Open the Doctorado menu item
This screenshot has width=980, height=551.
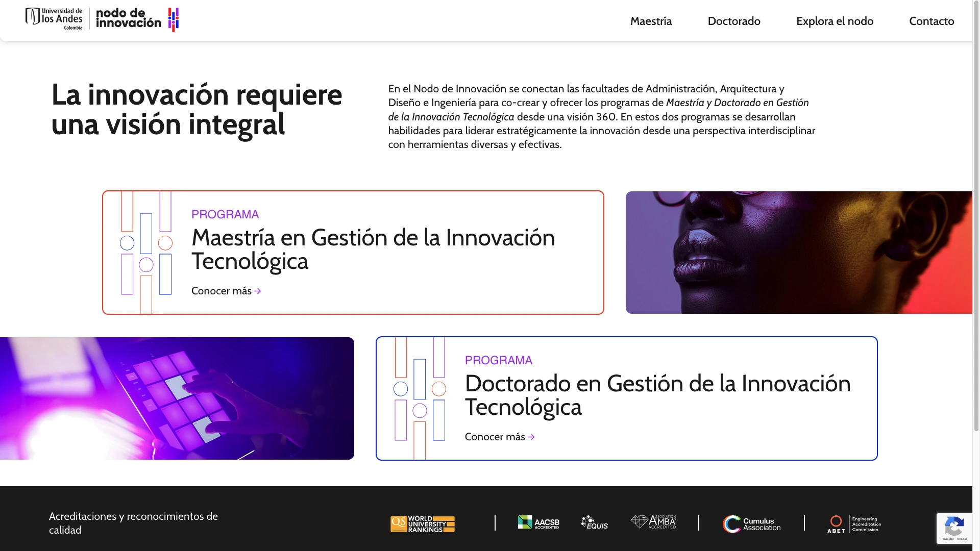click(733, 21)
